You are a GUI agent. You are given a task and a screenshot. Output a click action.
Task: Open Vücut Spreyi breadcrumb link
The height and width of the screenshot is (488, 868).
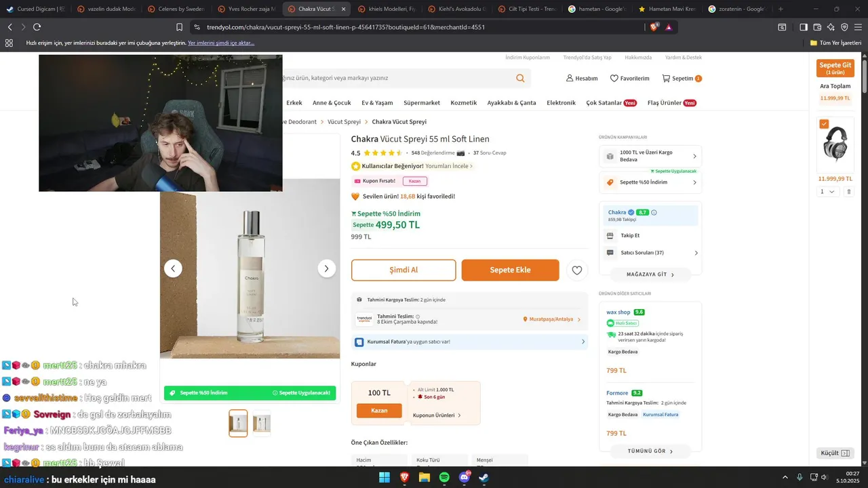(x=344, y=122)
